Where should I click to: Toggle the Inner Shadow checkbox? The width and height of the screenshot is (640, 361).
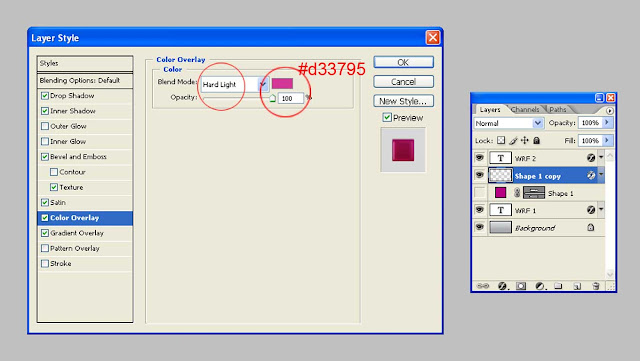45,111
